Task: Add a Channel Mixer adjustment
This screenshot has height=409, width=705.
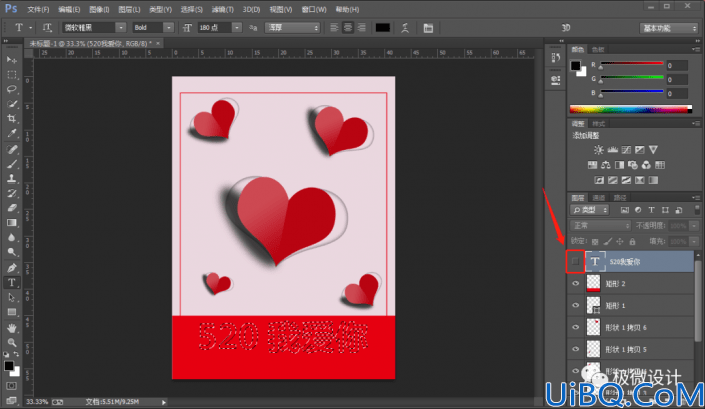Action: pos(646,165)
